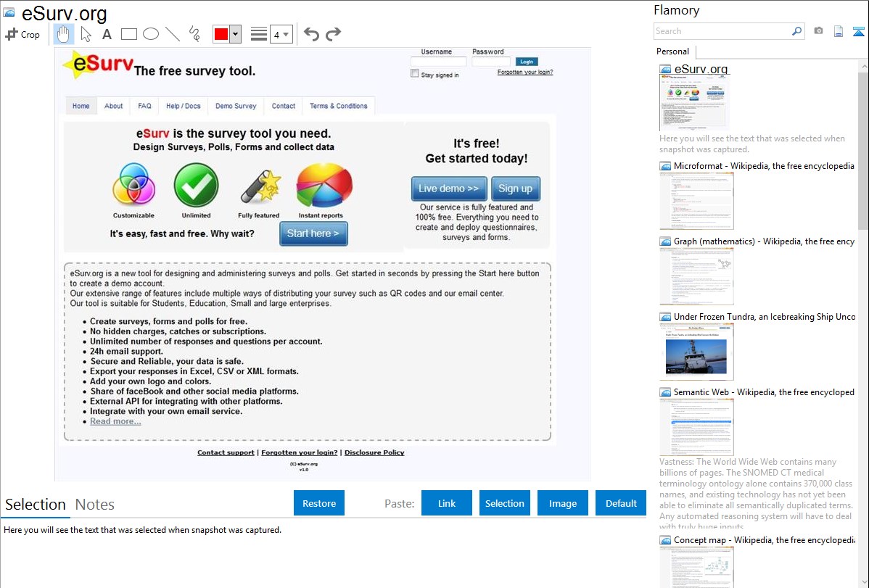This screenshot has height=588, width=869.
Task: Click the collapse panel icon near search
Action: [x=858, y=31]
